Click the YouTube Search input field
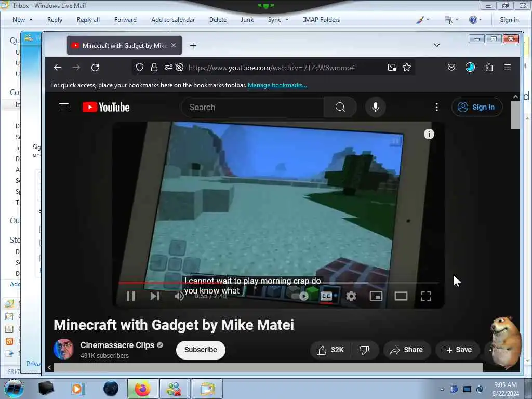 click(253, 107)
